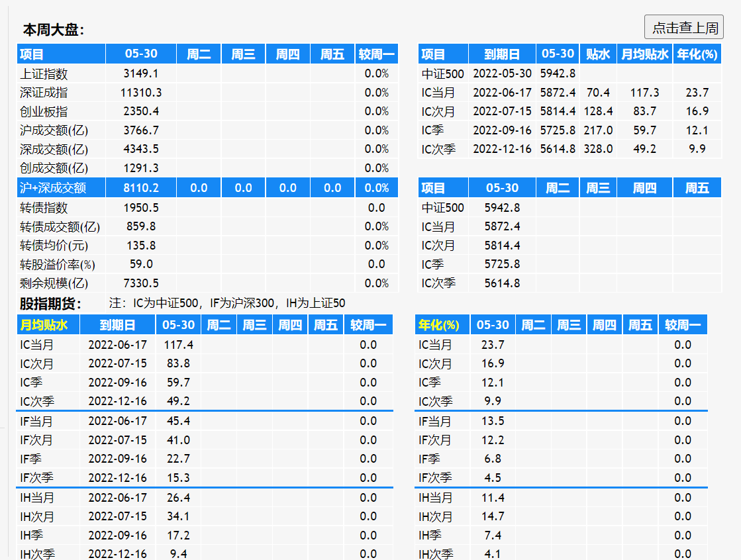The height and width of the screenshot is (560, 741).
Task: Click the 创业板指 row label
Action: point(44,111)
